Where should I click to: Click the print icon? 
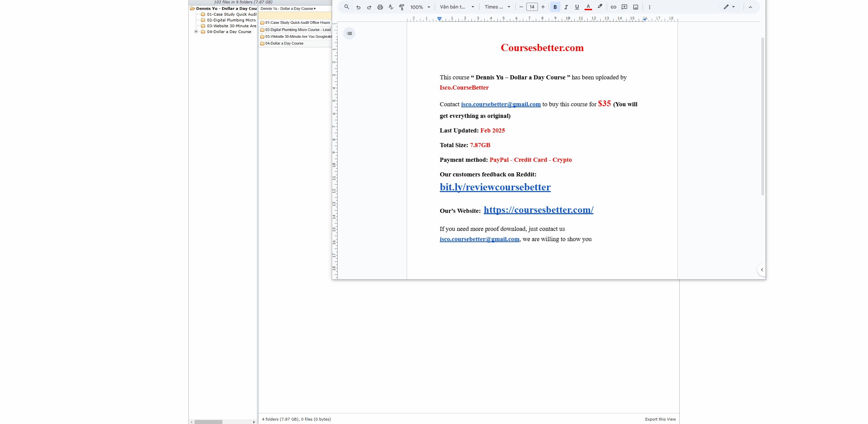point(380,7)
